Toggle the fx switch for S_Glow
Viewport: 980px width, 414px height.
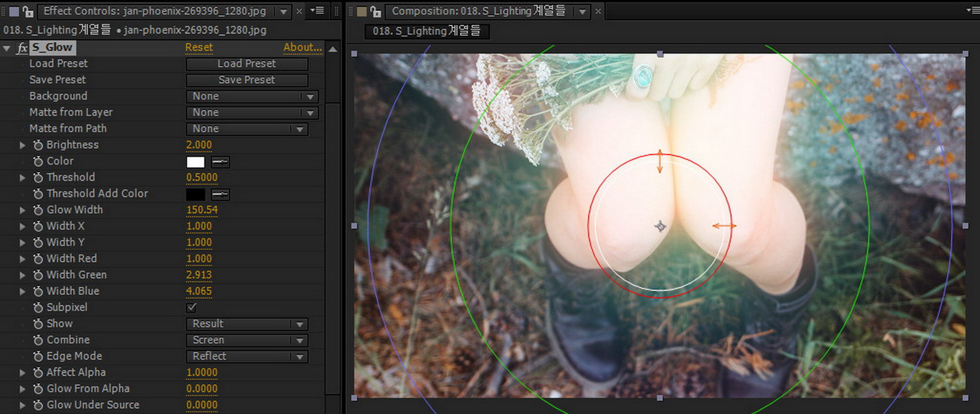pyautogui.click(x=22, y=48)
